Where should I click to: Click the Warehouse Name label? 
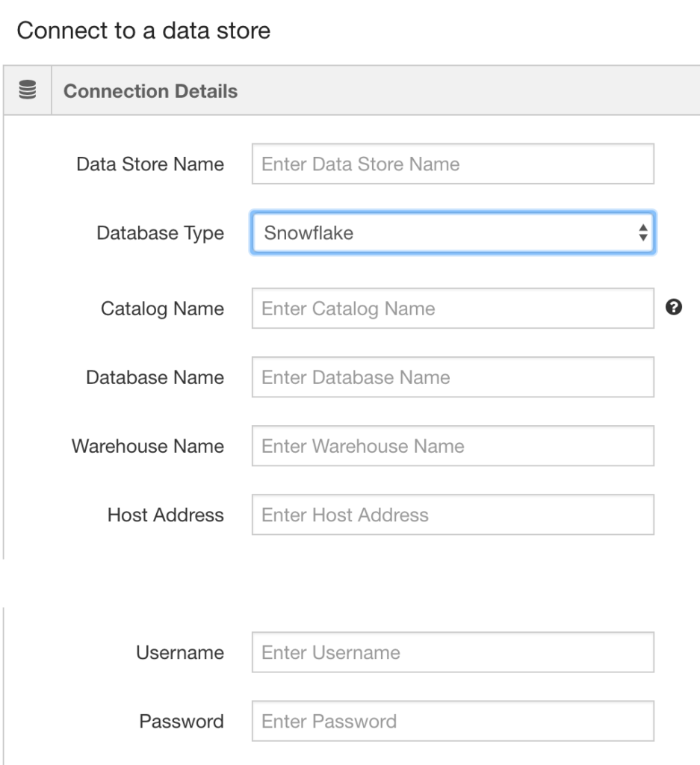pyautogui.click(x=148, y=447)
